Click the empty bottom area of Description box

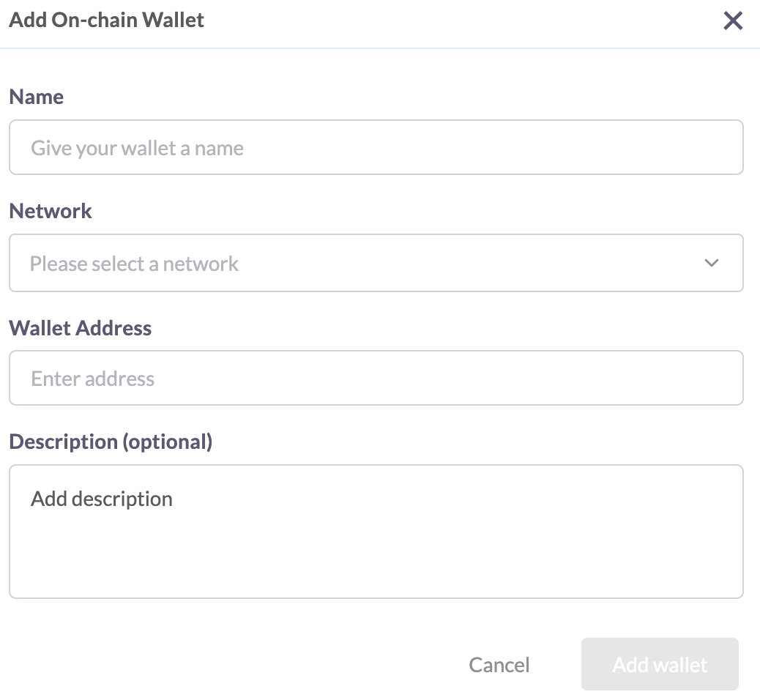click(376, 571)
